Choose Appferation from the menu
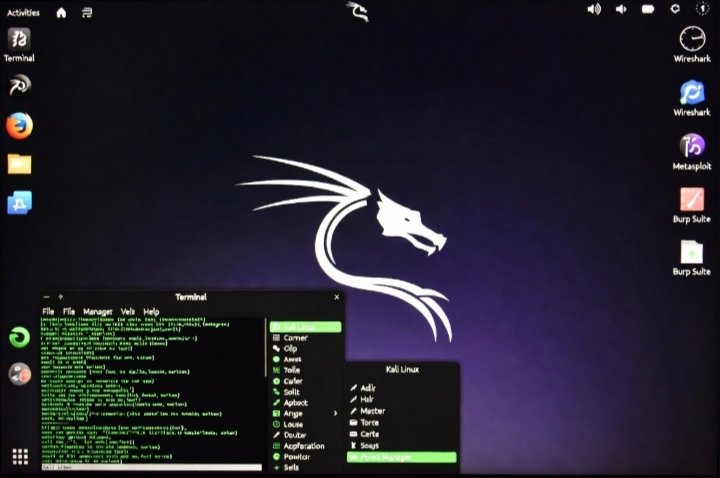This screenshot has width=720, height=478. [306, 446]
